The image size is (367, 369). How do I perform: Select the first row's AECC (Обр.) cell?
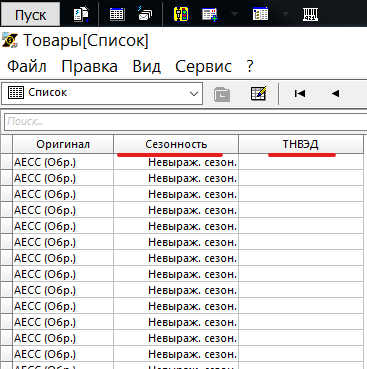(63, 162)
